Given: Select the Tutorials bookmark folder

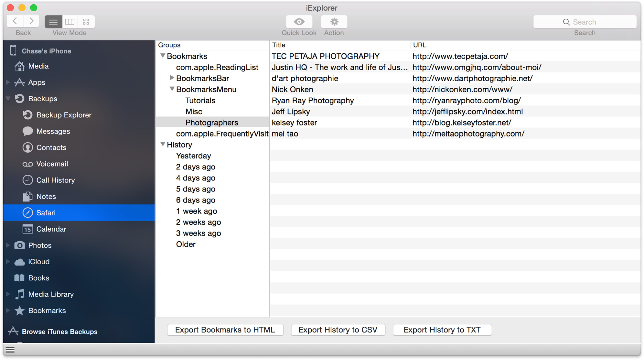Looking at the screenshot, I should 200,101.
